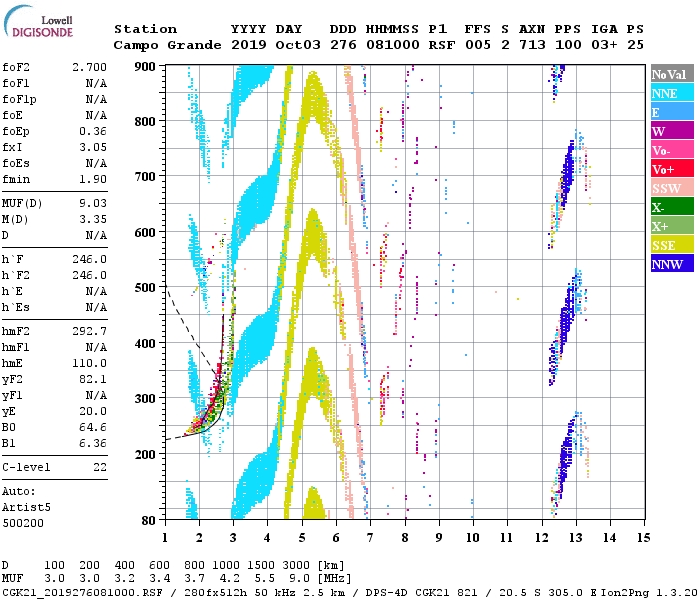Click the 80 km height axis label
This screenshot has width=700, height=600.
[x=149, y=520]
